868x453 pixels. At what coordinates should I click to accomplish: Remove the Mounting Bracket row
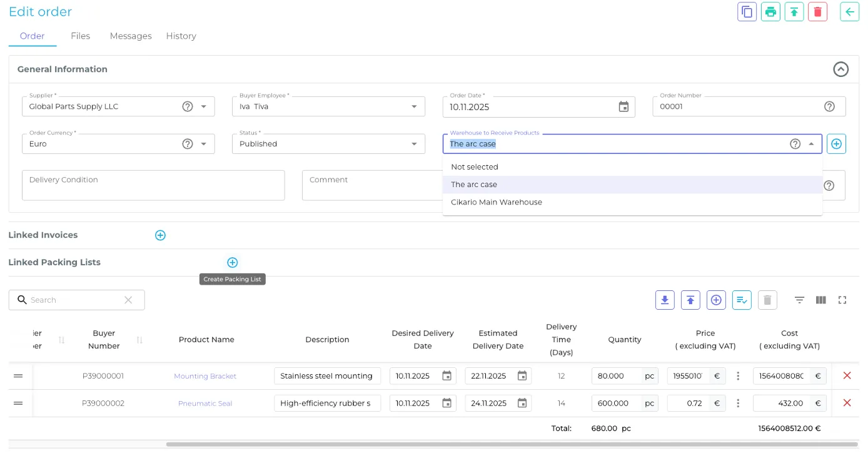[847, 376]
